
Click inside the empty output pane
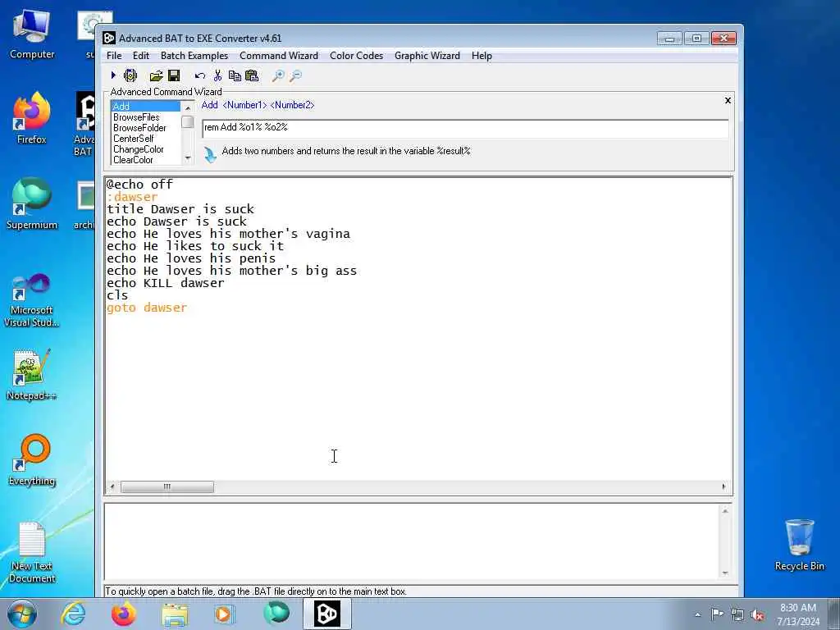point(412,542)
